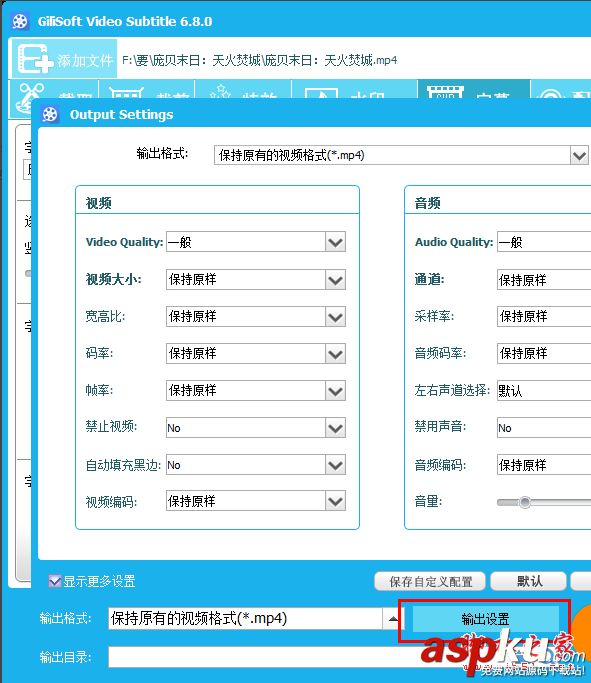Open the 通道 dropdown
The height and width of the screenshot is (683, 591).
coord(544,280)
